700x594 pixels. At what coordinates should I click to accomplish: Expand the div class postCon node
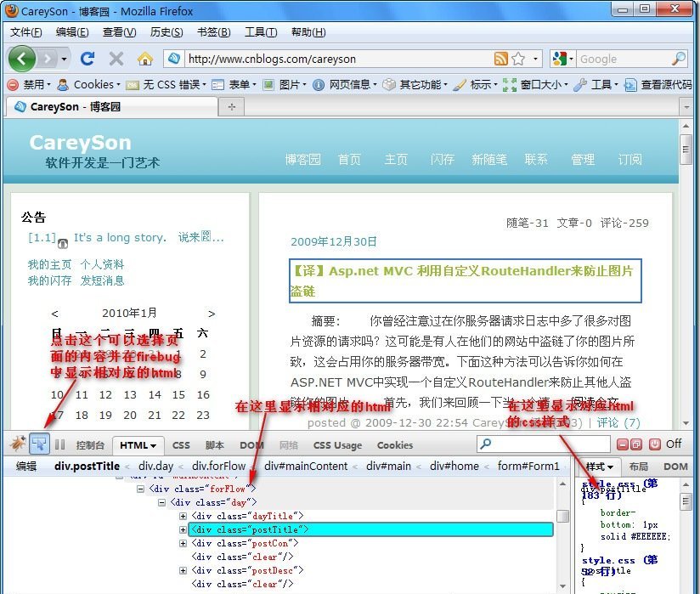click(183, 544)
